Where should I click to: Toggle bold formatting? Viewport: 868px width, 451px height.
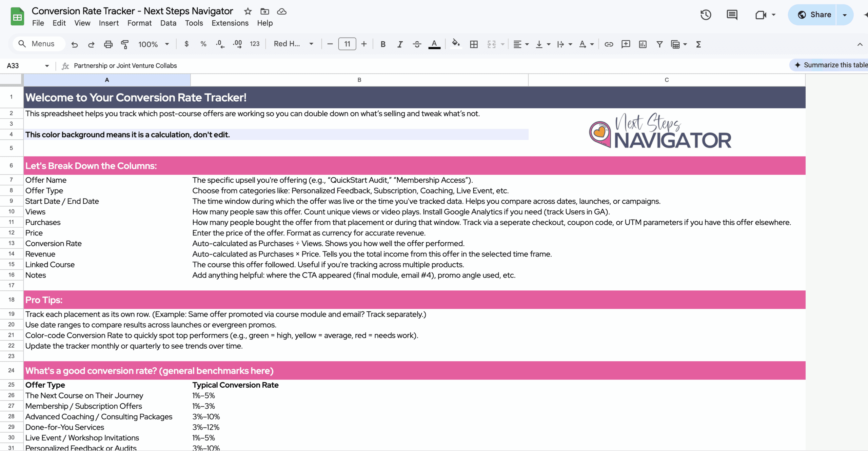[383, 44]
